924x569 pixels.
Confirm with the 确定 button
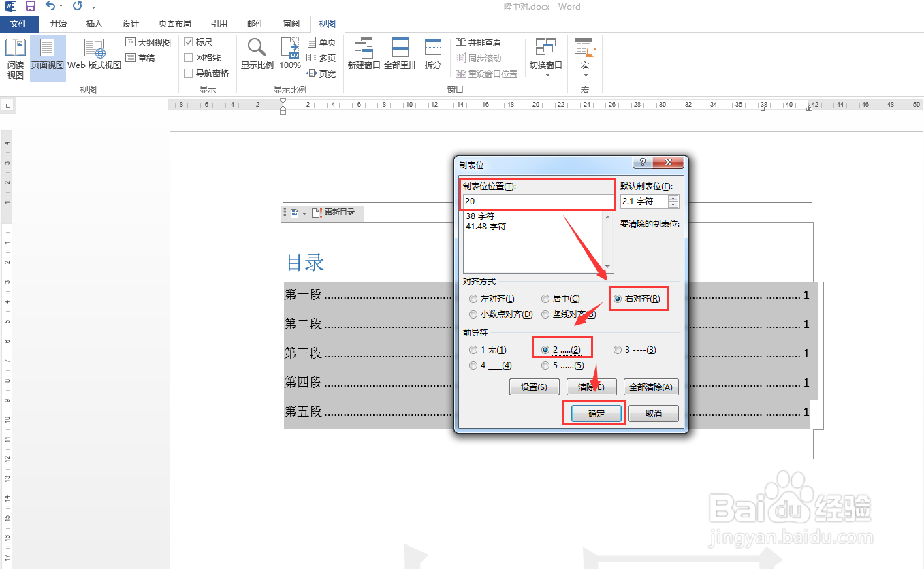coord(596,413)
